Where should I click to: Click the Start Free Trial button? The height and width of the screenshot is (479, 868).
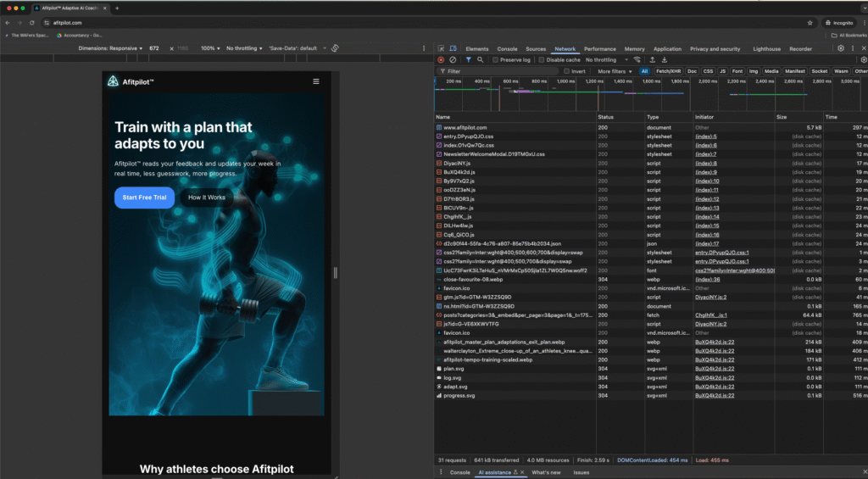click(x=144, y=198)
